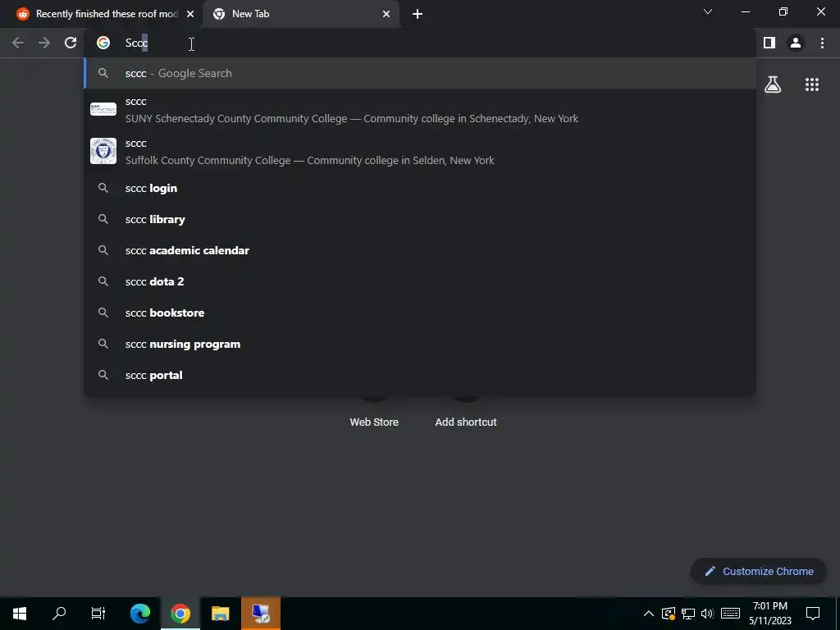This screenshot has height=630, width=840.
Task: Open the tab search dropdown chevron
Action: (x=708, y=11)
